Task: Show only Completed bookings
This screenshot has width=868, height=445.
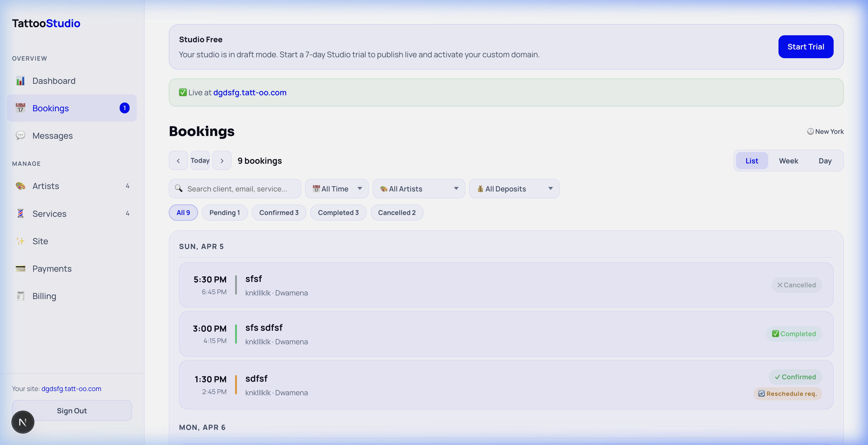Action: [338, 212]
